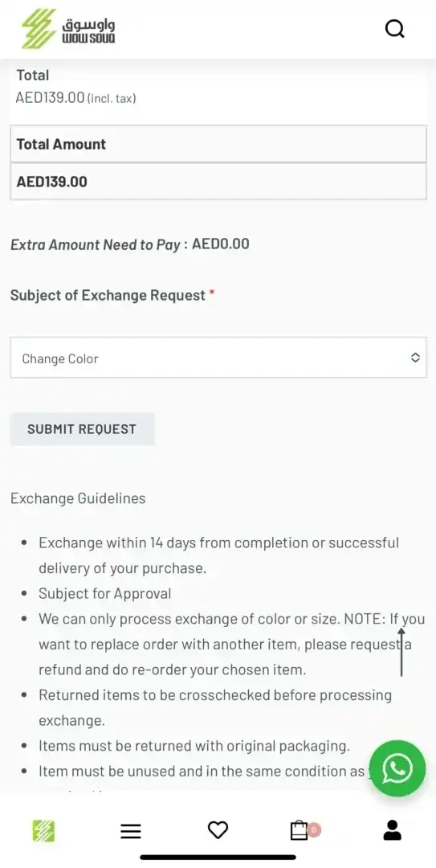The image size is (436, 868).
Task: Submit the exchange request
Action: click(82, 429)
